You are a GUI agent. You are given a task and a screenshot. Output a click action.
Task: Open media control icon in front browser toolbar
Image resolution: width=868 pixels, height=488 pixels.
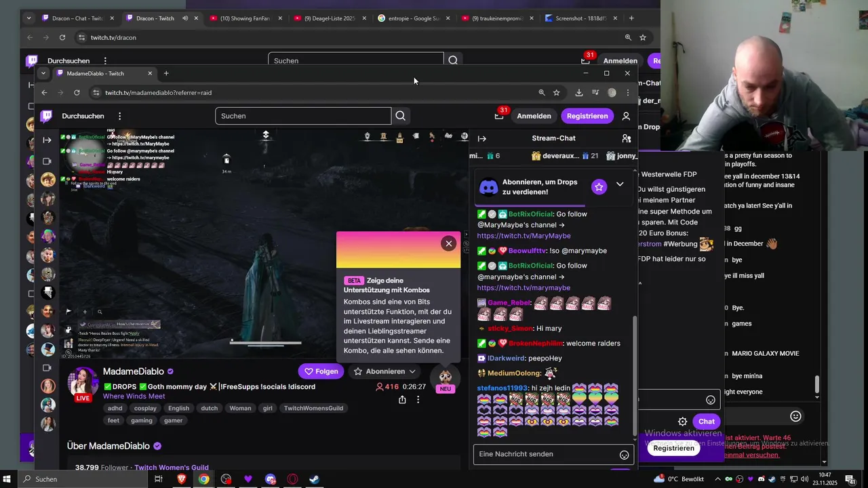[x=595, y=92]
